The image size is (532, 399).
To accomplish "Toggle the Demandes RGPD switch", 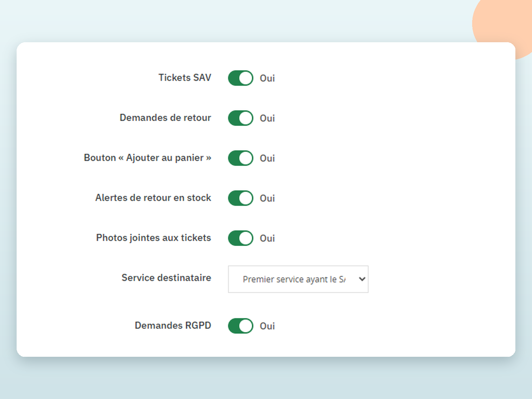I will click(240, 326).
